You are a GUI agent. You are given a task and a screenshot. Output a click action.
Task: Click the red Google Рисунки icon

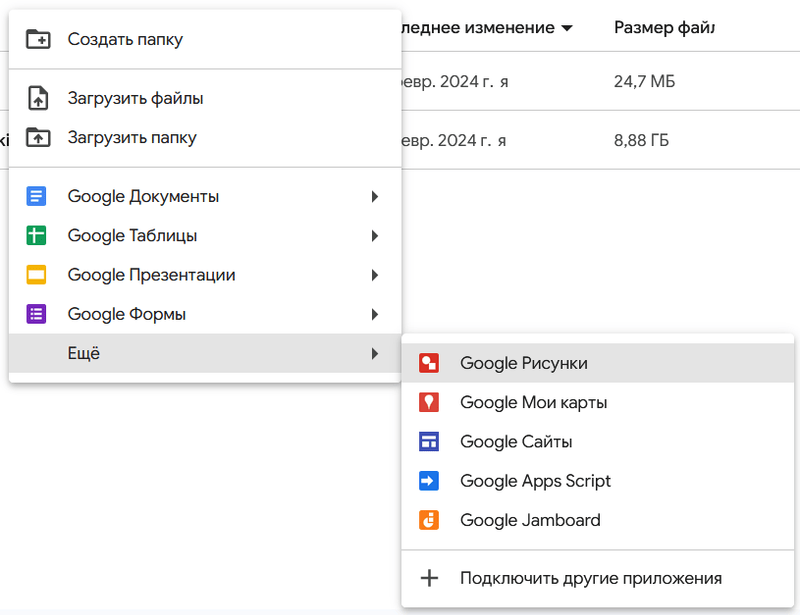tap(429, 363)
